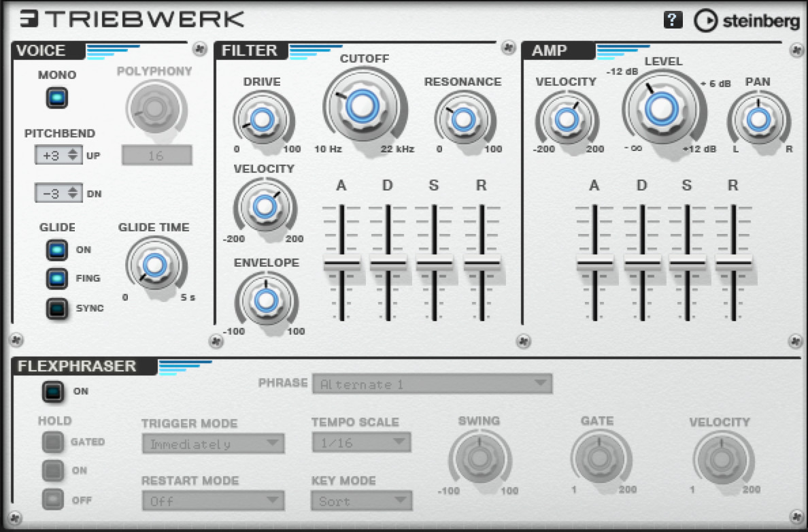Click the VOICE section header
Viewport: 808px width, 532px height.
pos(41,50)
